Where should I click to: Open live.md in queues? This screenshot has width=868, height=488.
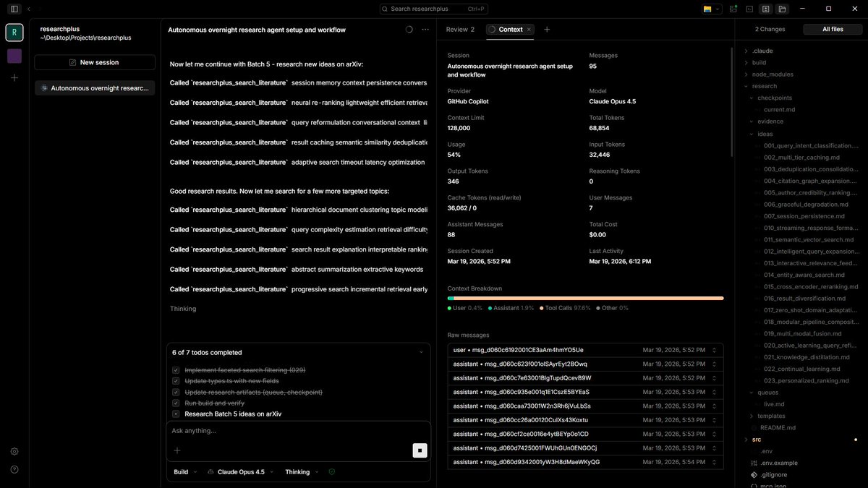pos(774,404)
